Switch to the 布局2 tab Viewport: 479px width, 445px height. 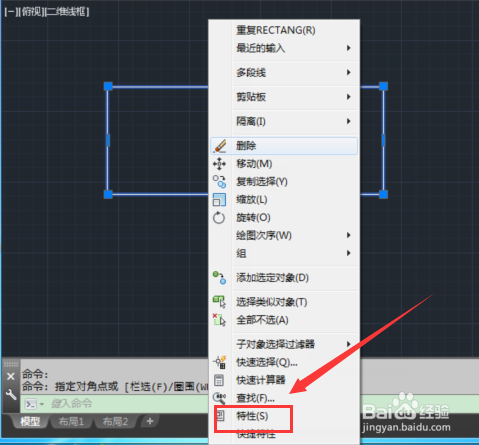click(115, 422)
